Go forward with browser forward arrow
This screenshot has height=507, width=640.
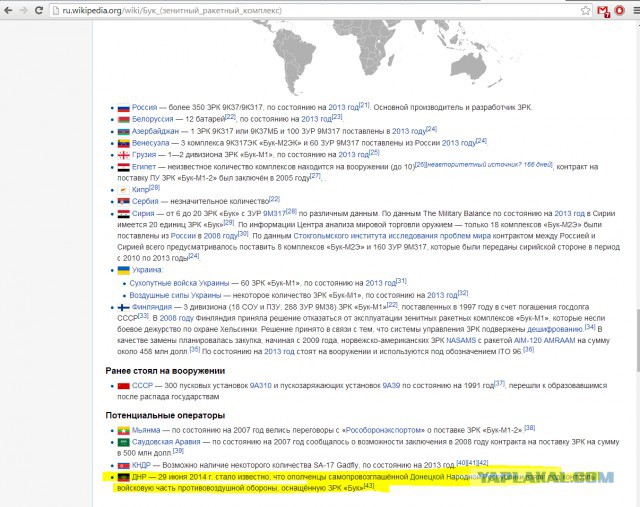point(24,10)
